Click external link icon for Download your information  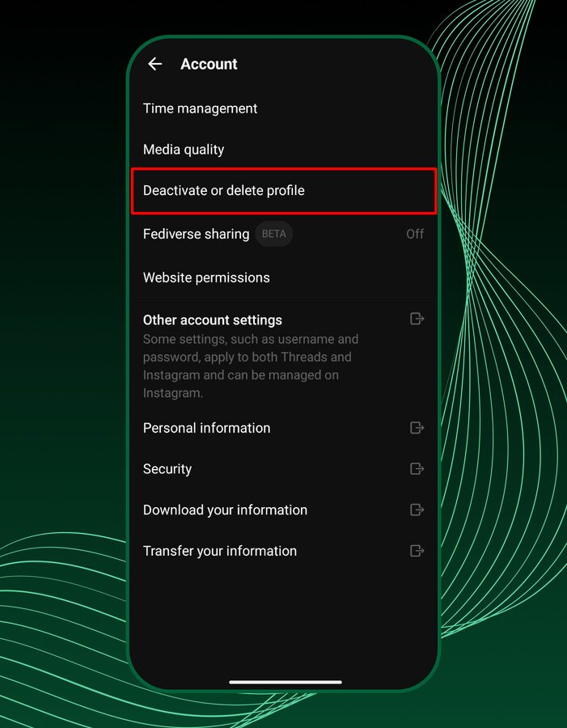(417, 510)
